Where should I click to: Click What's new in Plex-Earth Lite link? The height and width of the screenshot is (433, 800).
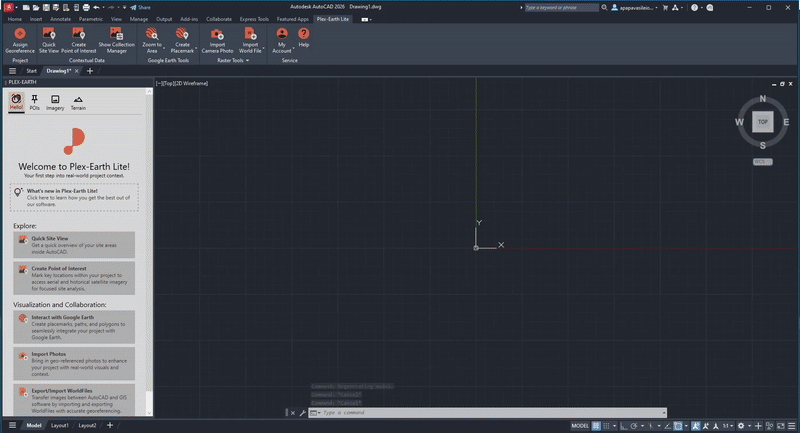tap(74, 197)
